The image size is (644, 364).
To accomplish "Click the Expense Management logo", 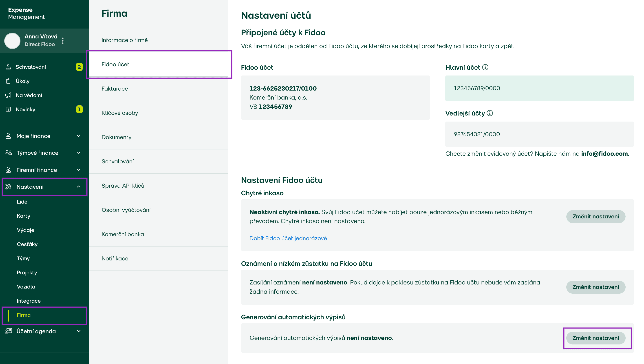I will click(26, 13).
